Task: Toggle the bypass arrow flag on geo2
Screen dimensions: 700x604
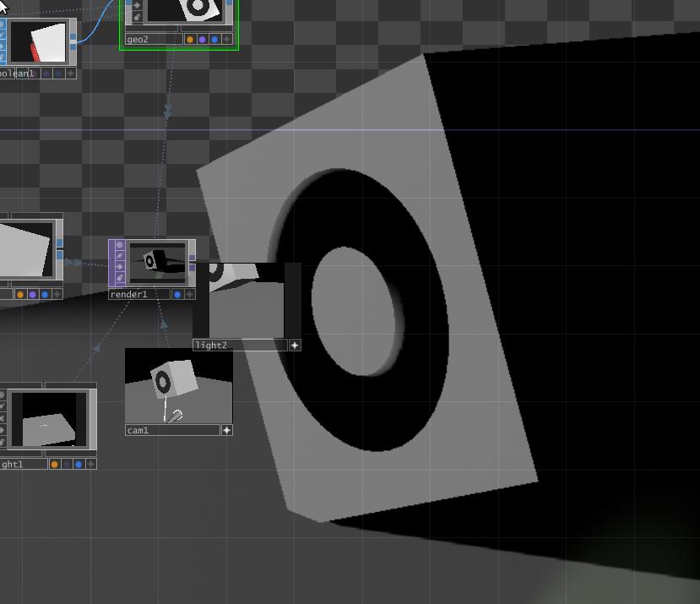Action: tap(137, 6)
